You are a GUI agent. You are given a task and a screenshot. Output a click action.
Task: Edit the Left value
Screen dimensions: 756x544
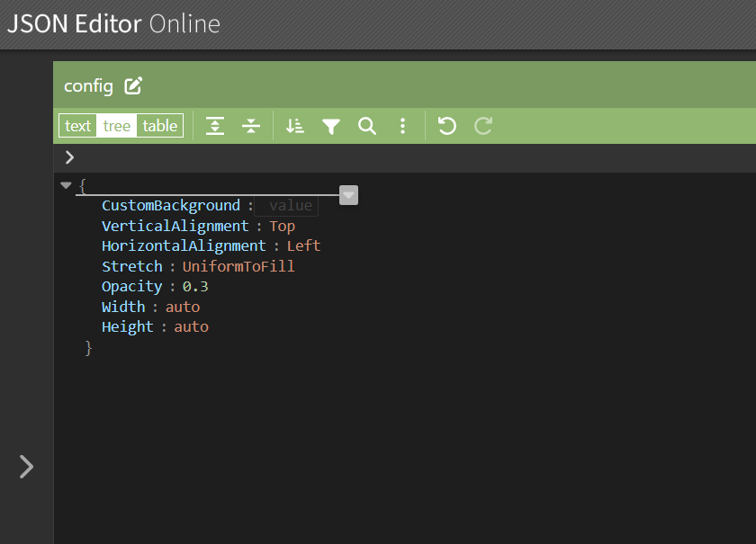coord(304,245)
